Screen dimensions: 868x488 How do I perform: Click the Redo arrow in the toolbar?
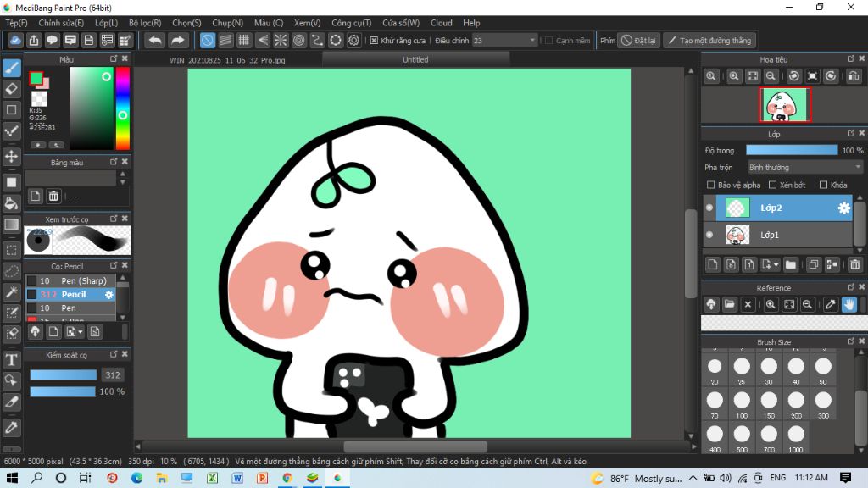pos(178,41)
